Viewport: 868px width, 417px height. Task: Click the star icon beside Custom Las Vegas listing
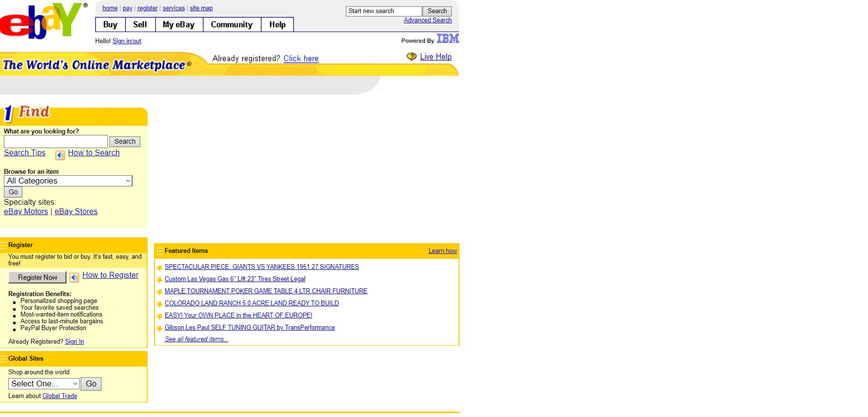click(x=159, y=280)
